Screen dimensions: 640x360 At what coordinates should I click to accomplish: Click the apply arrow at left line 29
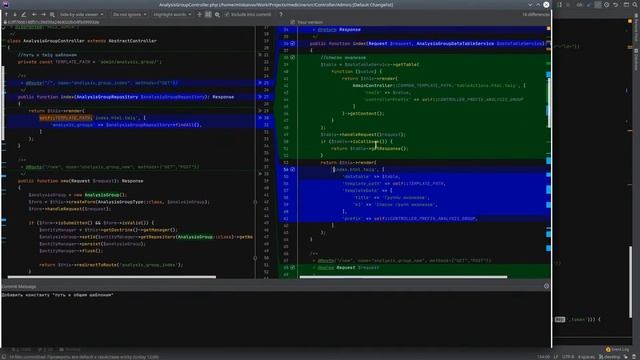pos(260,111)
